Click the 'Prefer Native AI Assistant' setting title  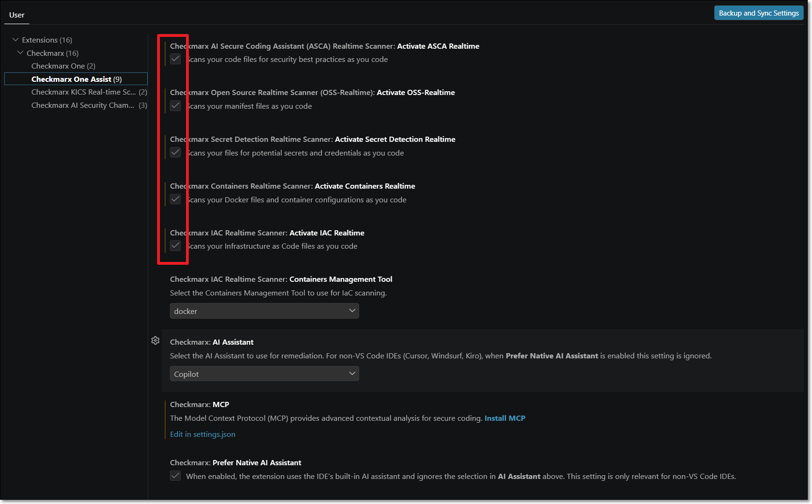(x=257, y=462)
